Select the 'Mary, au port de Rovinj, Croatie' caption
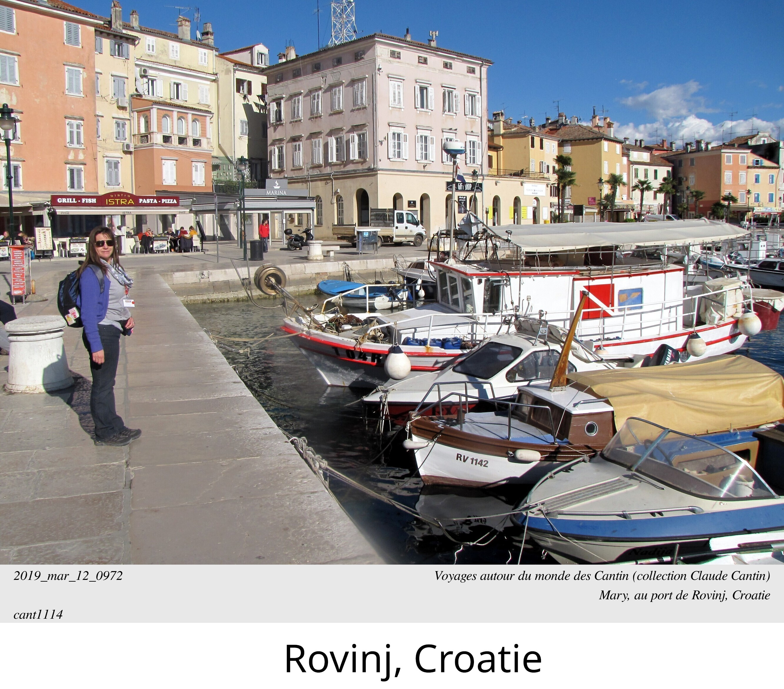The height and width of the screenshot is (689, 784). pos(685,595)
